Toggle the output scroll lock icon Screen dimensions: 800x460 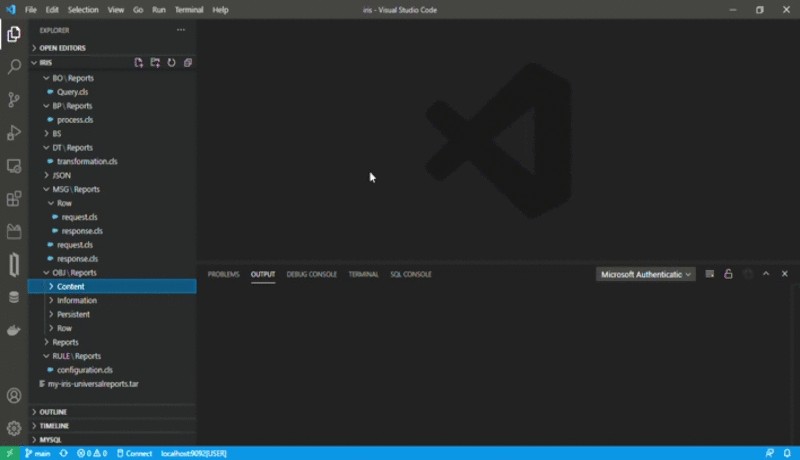click(x=728, y=274)
